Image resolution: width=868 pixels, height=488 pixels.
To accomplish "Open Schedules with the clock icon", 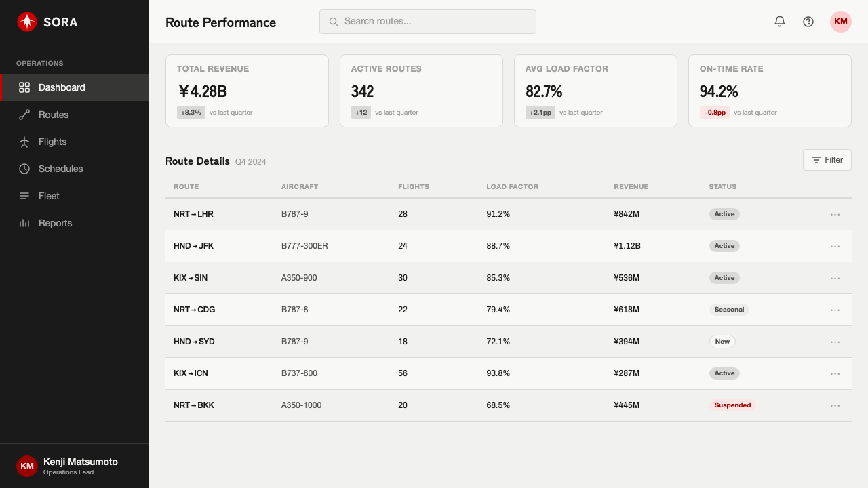I will tap(75, 169).
